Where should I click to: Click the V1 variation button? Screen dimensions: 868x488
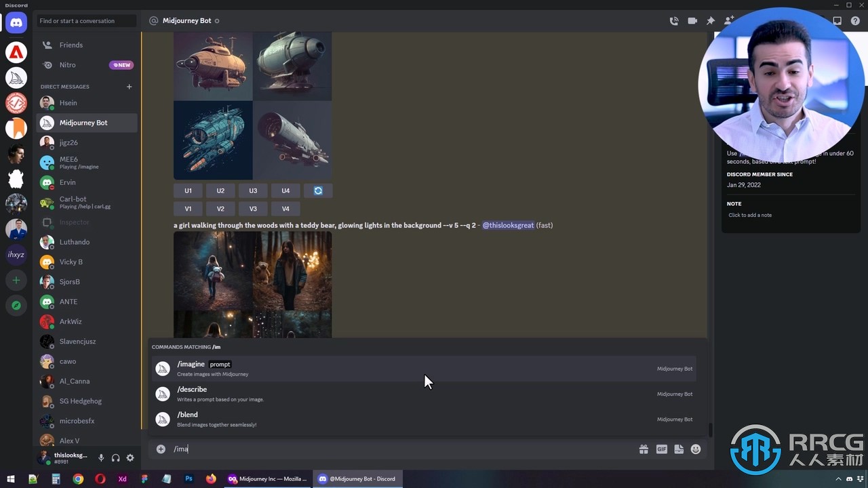pos(188,209)
